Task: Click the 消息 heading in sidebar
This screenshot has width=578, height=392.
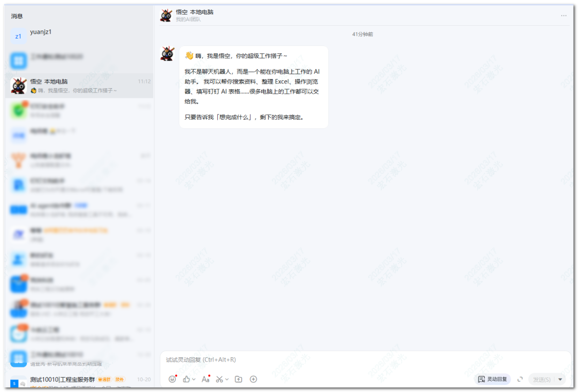Action: [x=17, y=16]
